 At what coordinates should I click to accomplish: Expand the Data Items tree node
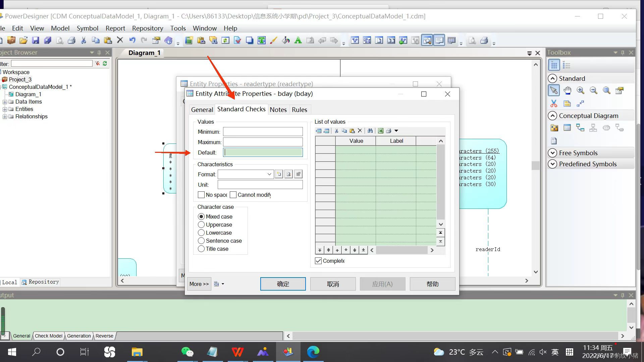[x=5, y=102]
